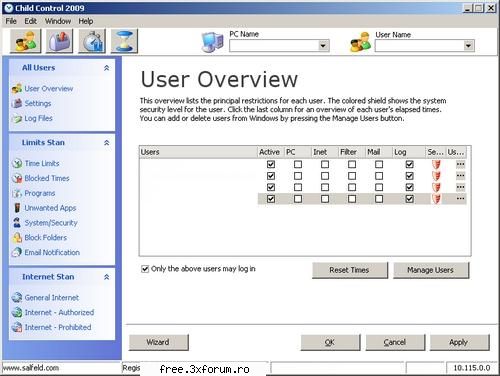Screen dimensions: 500x376
Task: Click the Filter column header
Action: click(352, 152)
